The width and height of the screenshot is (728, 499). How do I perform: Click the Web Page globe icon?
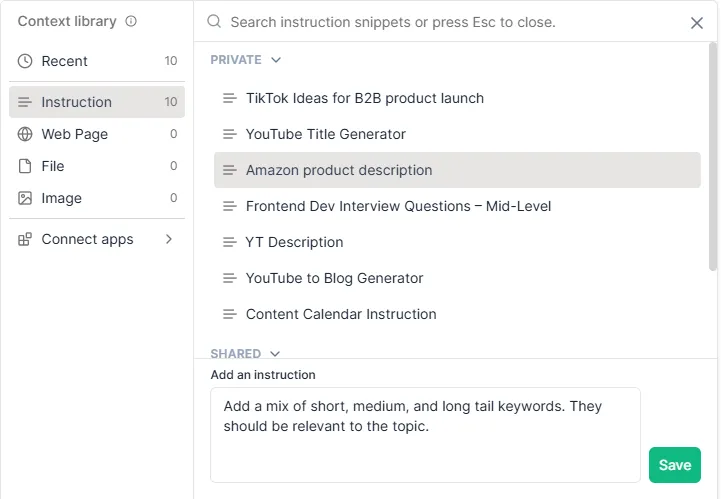[25, 134]
